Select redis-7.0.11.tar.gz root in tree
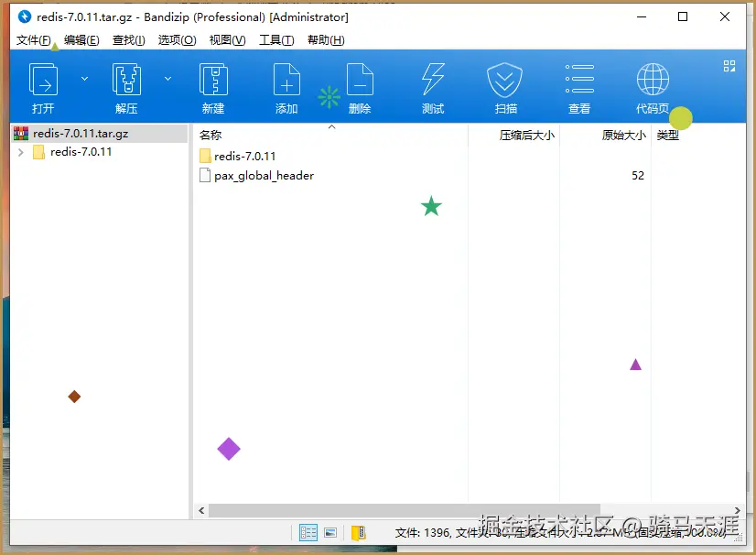The image size is (756, 555). (x=100, y=133)
